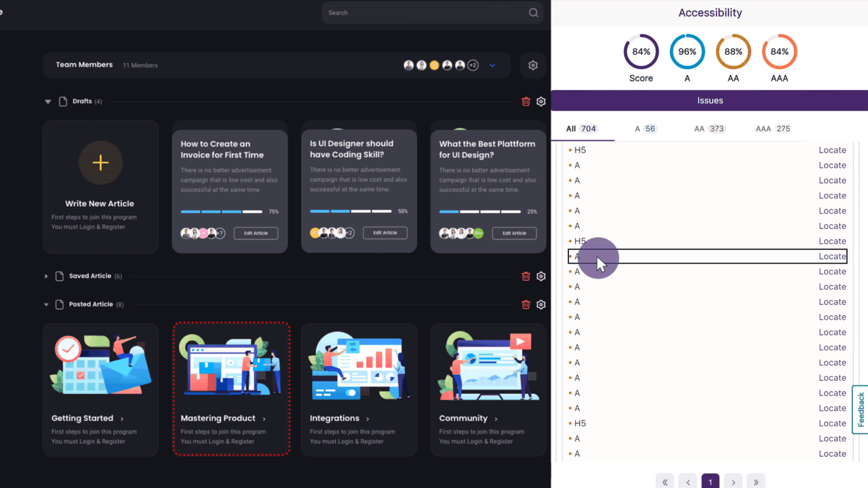Open the Feedback panel on right edge

pos(860,409)
